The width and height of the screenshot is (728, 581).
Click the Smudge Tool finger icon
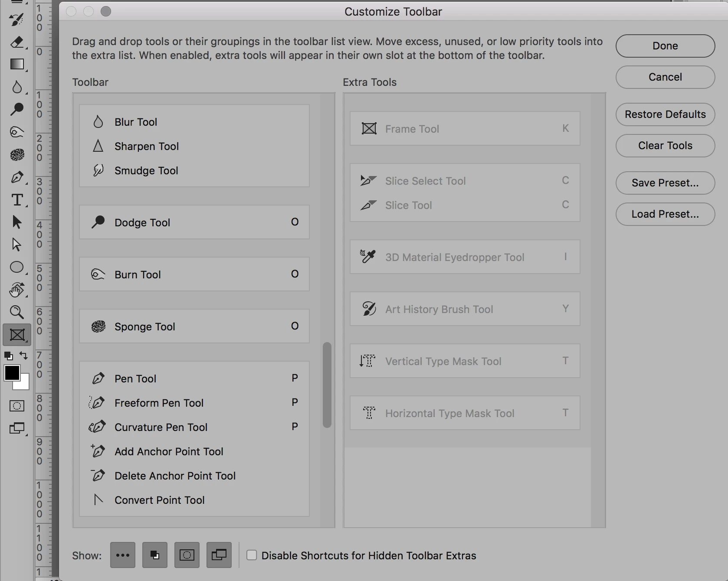98,170
